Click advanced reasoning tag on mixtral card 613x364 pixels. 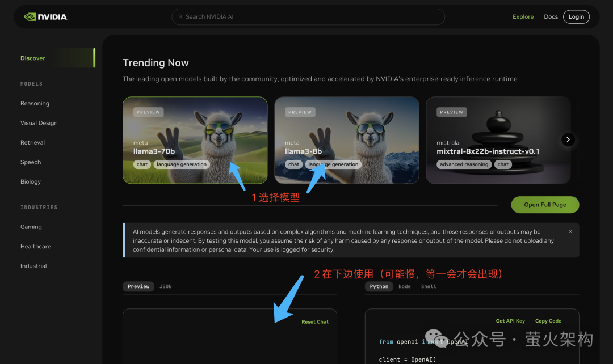(x=464, y=164)
